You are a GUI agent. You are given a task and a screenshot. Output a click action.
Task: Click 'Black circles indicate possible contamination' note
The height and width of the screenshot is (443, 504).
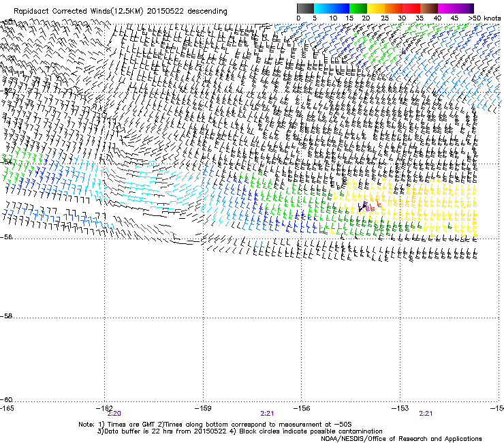[x=311, y=431]
